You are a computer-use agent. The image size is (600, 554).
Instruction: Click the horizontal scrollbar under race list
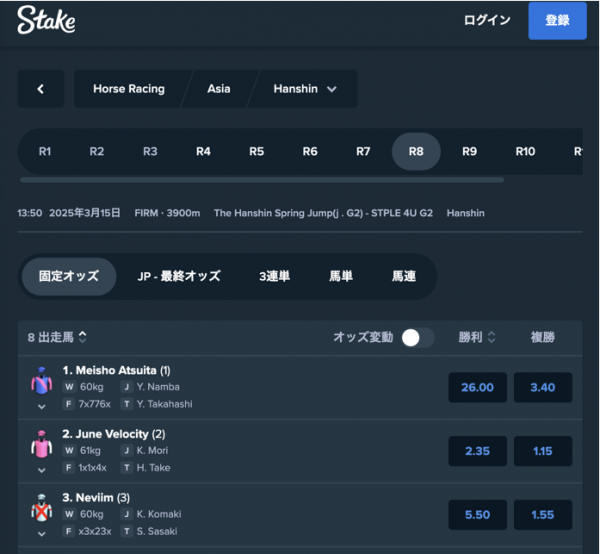pyautogui.click(x=262, y=180)
